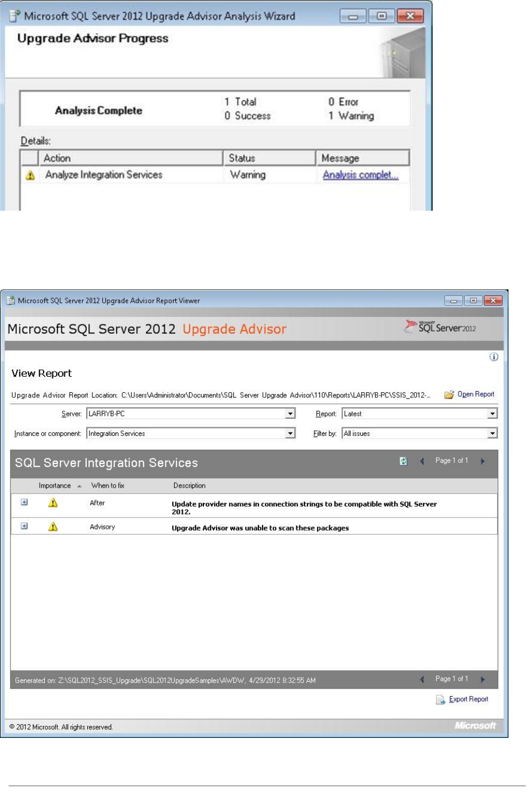This screenshot has height=812, width=528.
Task: Select the Analyze Integration Services row
Action: click(214, 175)
